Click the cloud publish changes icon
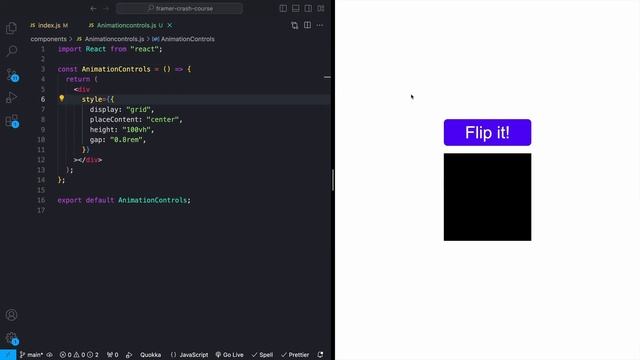This screenshot has width=640, height=360. [x=49, y=355]
